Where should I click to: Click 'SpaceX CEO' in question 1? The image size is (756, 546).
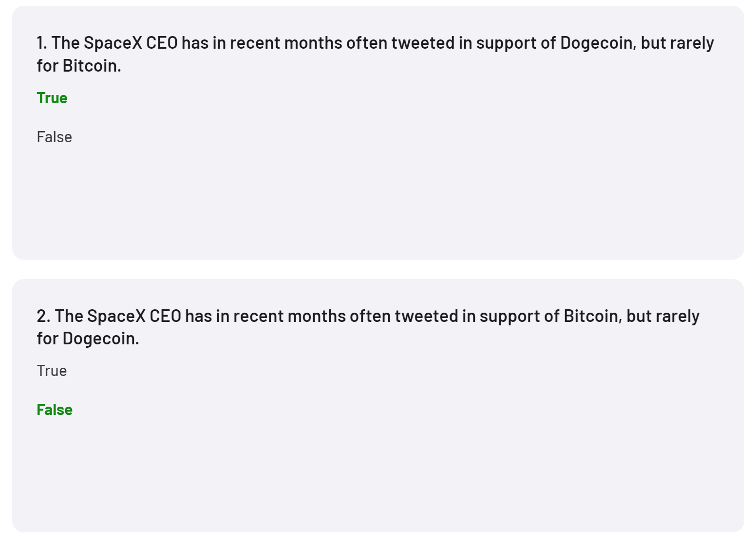coord(131,43)
